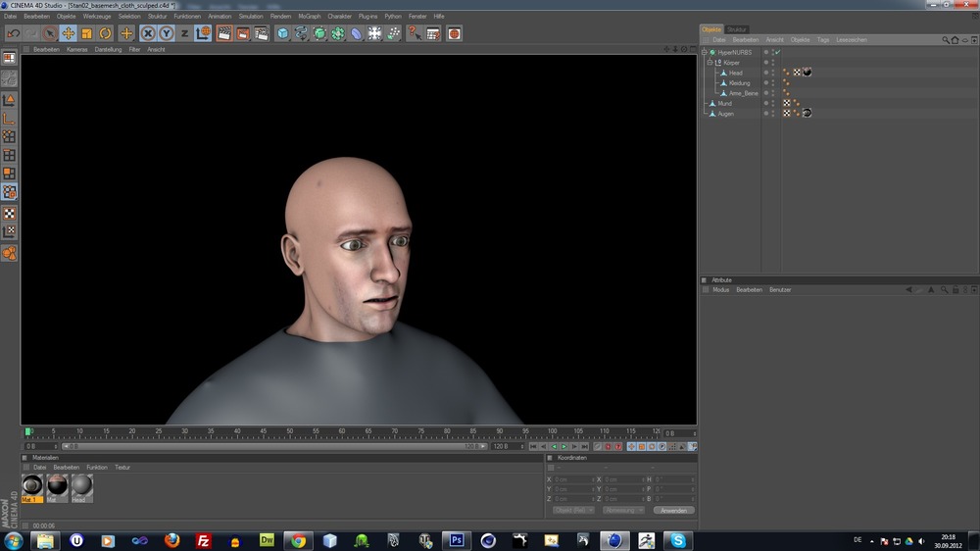Click the Undo arrow icon
This screenshot has height=551, width=980.
point(14,33)
